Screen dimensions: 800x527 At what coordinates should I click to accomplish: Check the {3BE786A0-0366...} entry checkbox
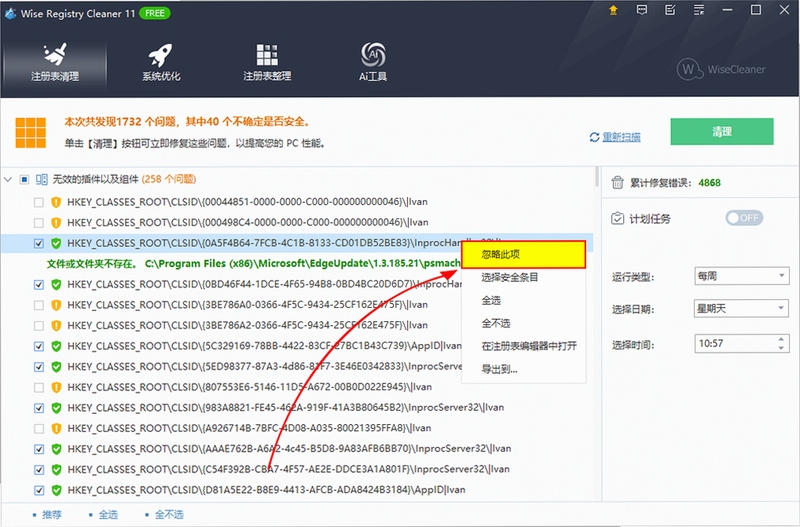click(x=39, y=305)
